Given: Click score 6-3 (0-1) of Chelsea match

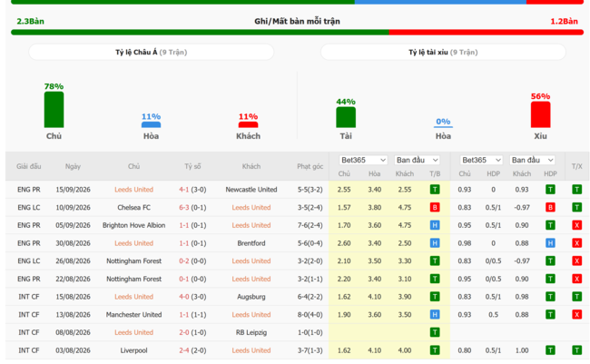Looking at the screenshot, I should point(192,207).
